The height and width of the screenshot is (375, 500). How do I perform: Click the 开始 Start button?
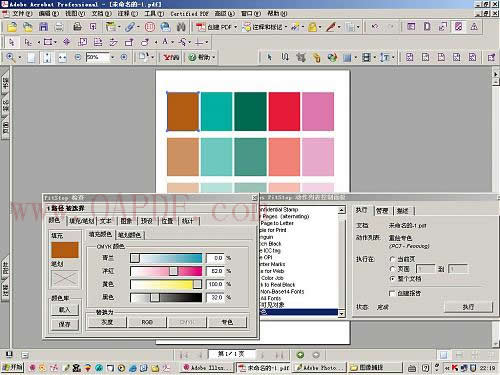click(13, 367)
